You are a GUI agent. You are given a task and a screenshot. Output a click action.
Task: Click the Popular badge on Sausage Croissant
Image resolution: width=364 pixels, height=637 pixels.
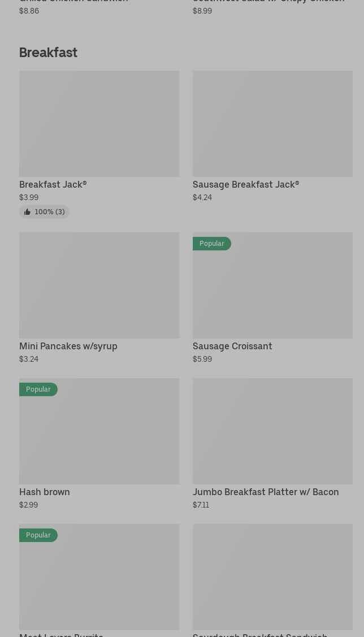point(212,244)
